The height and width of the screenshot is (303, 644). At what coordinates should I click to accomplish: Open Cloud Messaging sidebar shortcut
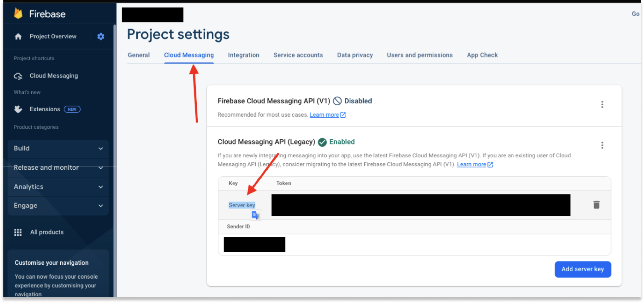click(x=54, y=76)
